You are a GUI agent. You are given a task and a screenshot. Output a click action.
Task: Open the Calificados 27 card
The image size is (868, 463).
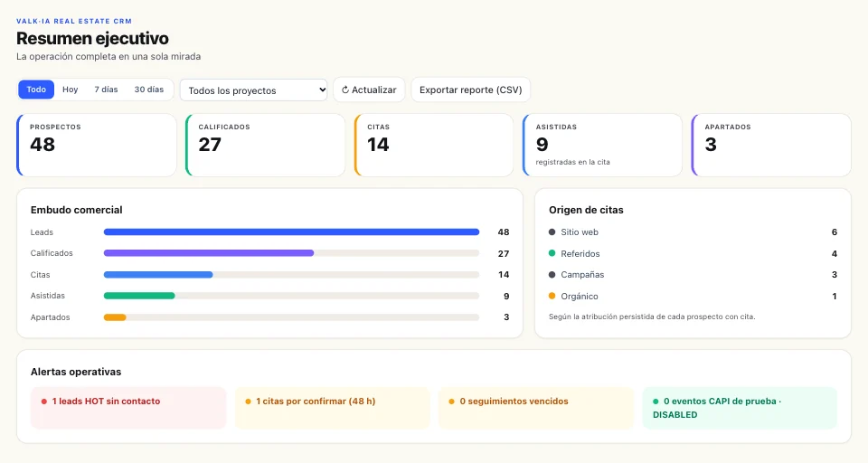click(265, 145)
